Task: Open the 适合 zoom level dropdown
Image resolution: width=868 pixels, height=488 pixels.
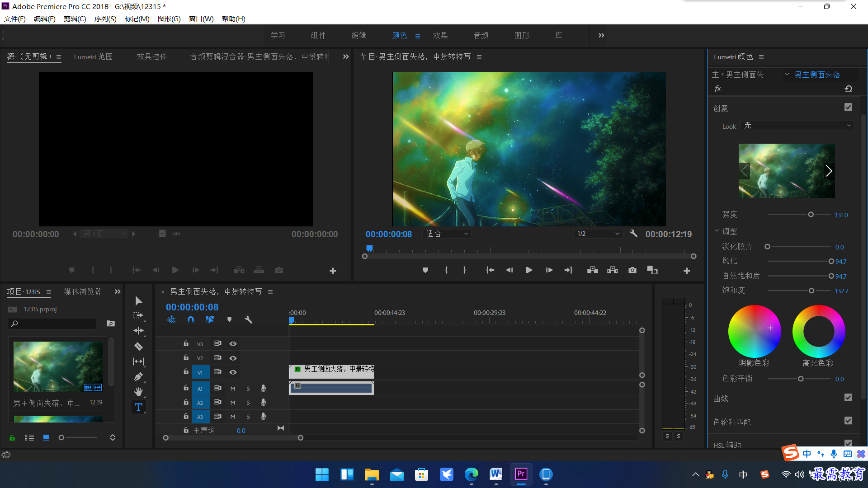Action: tap(447, 234)
